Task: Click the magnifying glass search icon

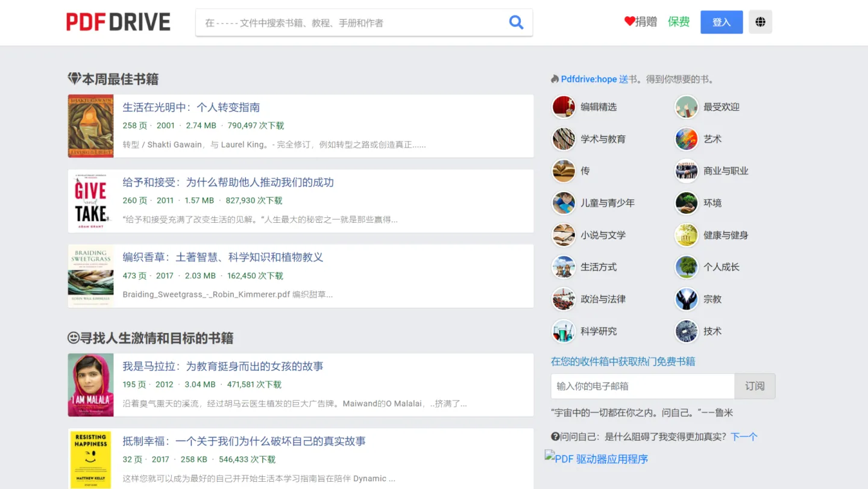Action: 516,23
